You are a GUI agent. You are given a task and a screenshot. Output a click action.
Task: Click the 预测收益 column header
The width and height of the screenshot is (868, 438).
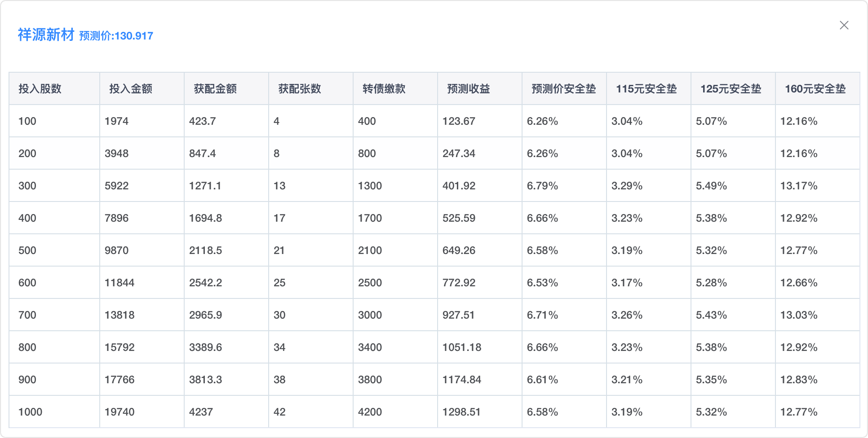[469, 89]
